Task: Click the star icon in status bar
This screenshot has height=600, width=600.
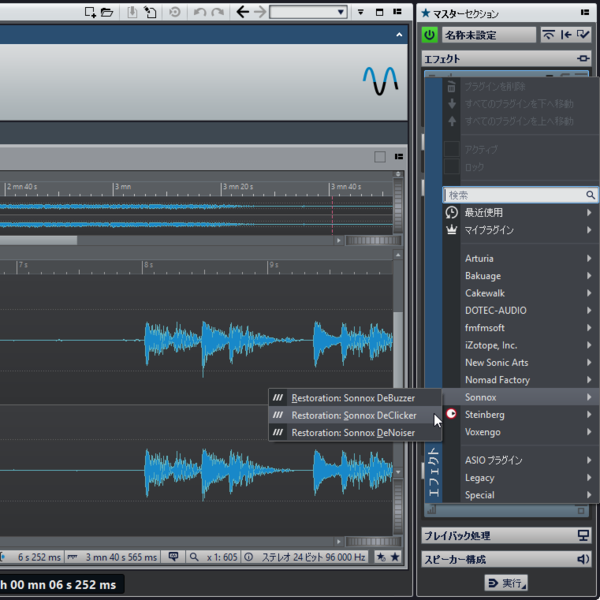Action: (395, 556)
